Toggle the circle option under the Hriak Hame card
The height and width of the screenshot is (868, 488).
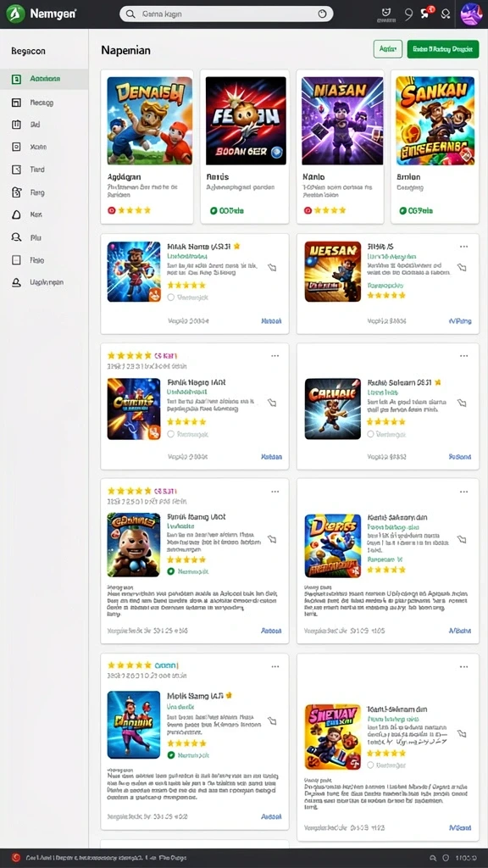170,298
